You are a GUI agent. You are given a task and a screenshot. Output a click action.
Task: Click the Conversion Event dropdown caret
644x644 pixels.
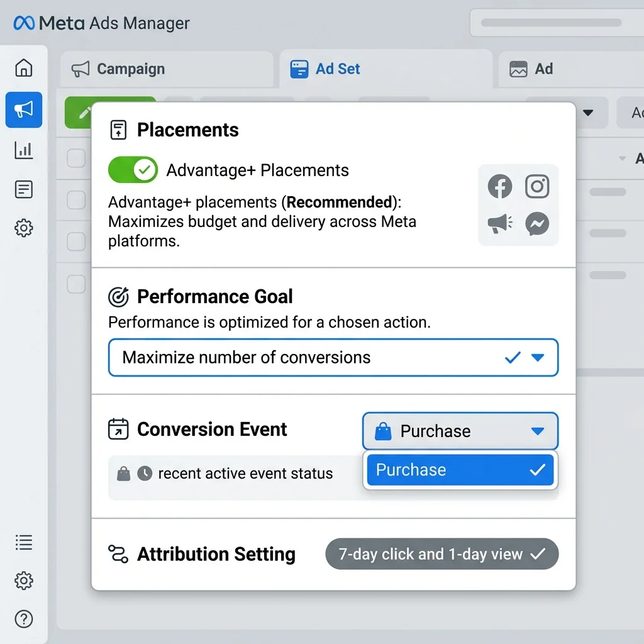(x=538, y=431)
